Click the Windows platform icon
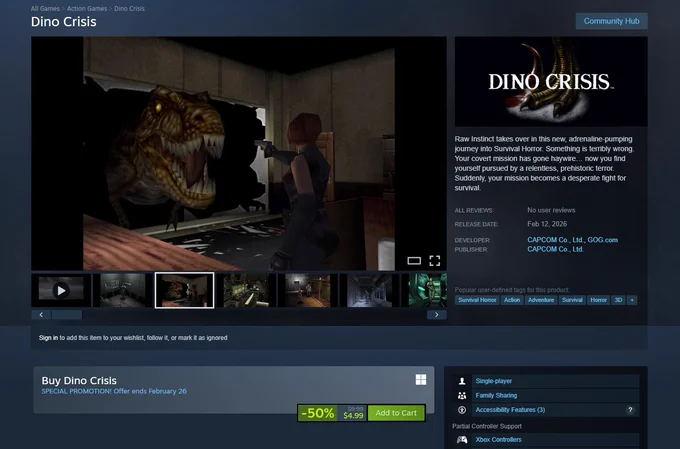Image resolution: width=680 pixels, height=449 pixels. [421, 380]
